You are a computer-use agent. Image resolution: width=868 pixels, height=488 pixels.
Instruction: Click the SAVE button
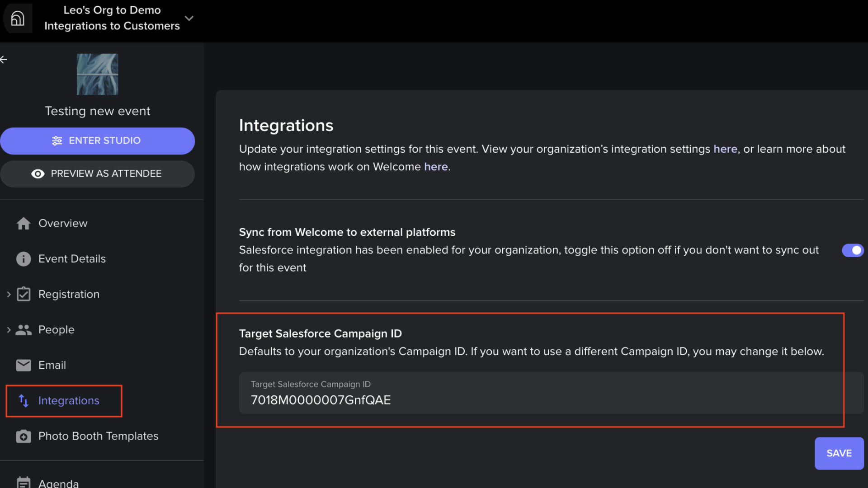839,453
